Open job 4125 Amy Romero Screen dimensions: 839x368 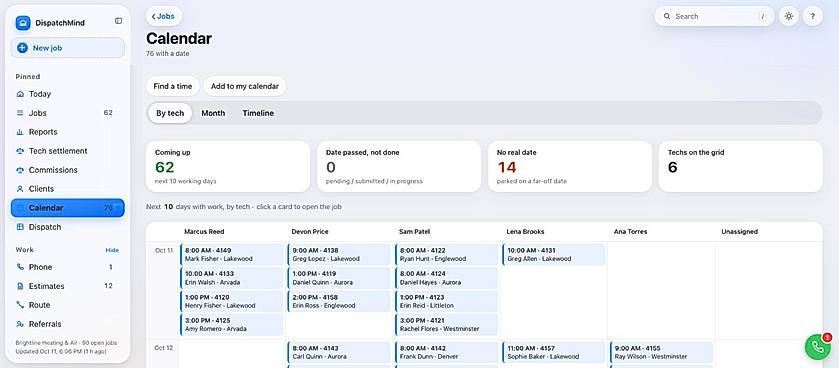coord(232,325)
